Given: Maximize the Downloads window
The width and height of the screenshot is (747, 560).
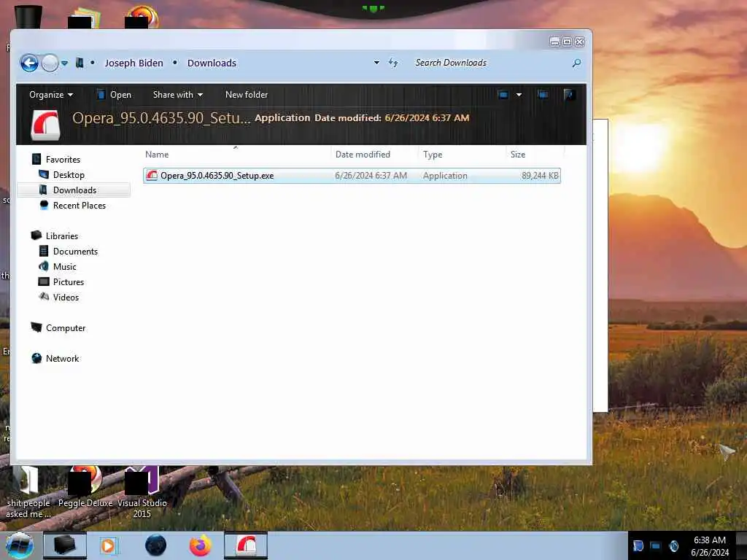Looking at the screenshot, I should click(x=567, y=42).
